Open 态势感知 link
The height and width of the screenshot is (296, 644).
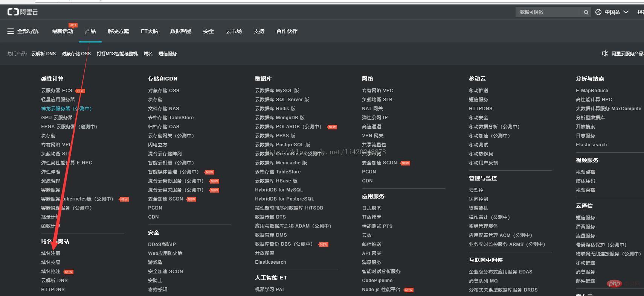click(158, 290)
